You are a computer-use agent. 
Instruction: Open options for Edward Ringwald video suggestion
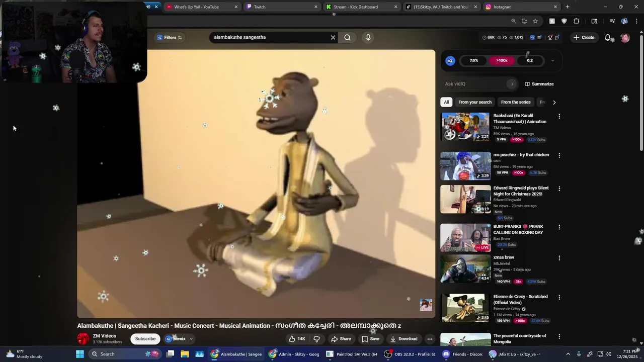click(x=559, y=189)
